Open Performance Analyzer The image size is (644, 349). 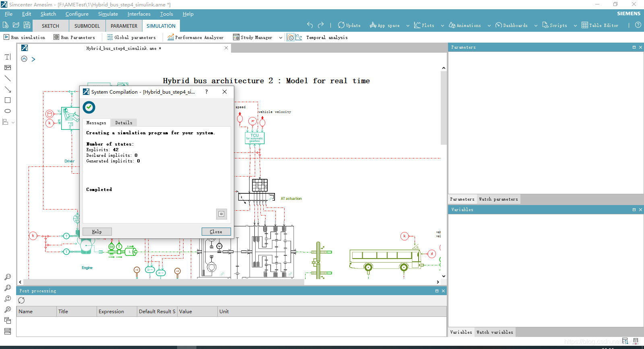click(x=195, y=37)
